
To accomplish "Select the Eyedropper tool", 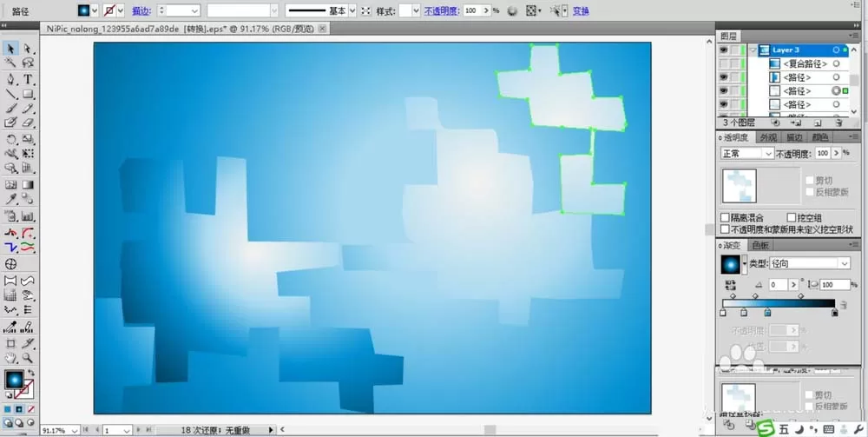I will point(10,199).
